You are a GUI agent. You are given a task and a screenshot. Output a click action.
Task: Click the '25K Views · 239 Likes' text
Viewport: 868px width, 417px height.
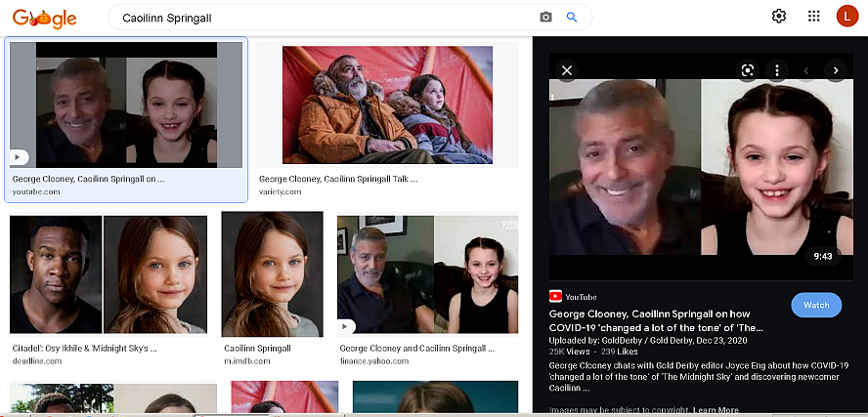[x=593, y=352]
